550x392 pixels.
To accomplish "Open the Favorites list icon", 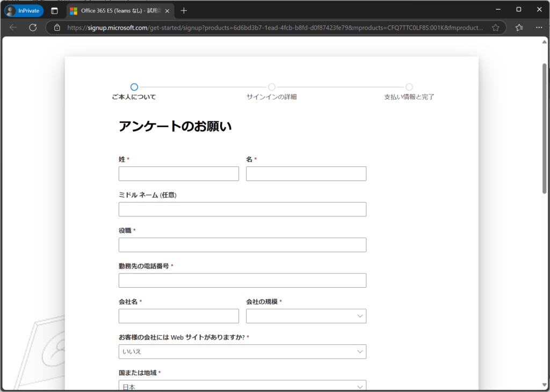I will (519, 27).
